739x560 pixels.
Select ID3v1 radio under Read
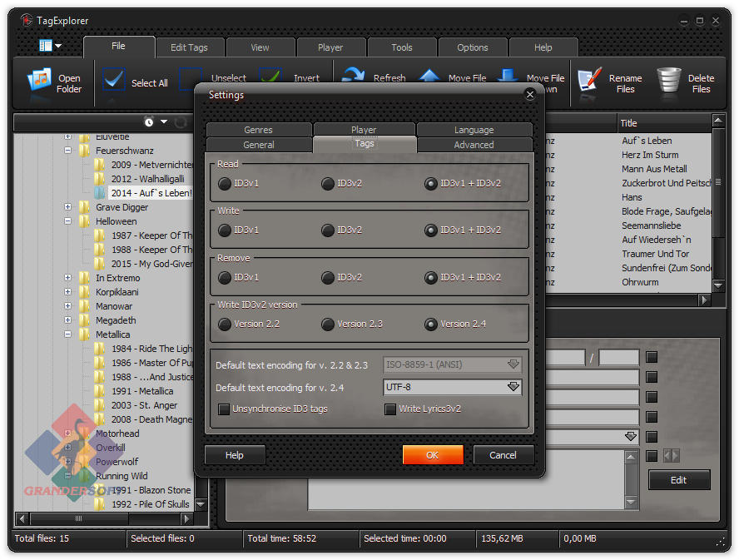click(225, 183)
